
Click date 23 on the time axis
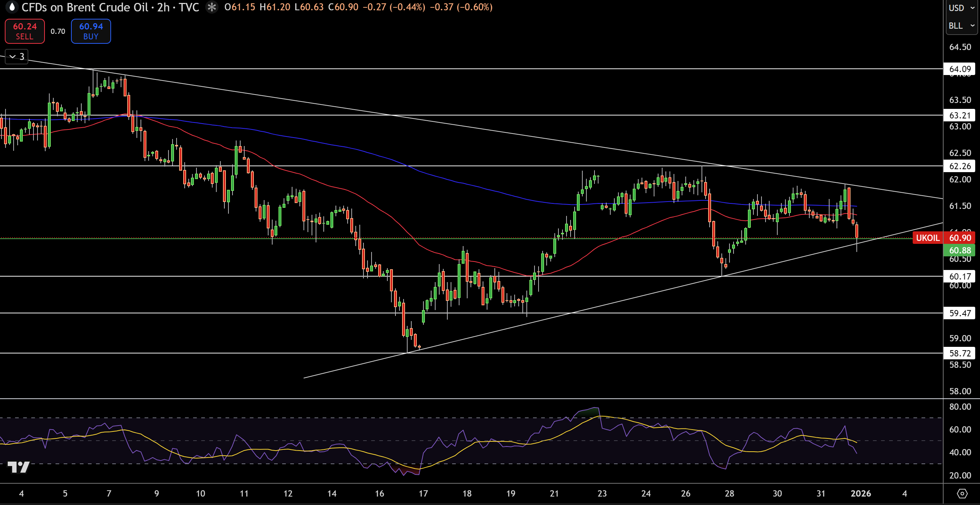(x=602, y=494)
